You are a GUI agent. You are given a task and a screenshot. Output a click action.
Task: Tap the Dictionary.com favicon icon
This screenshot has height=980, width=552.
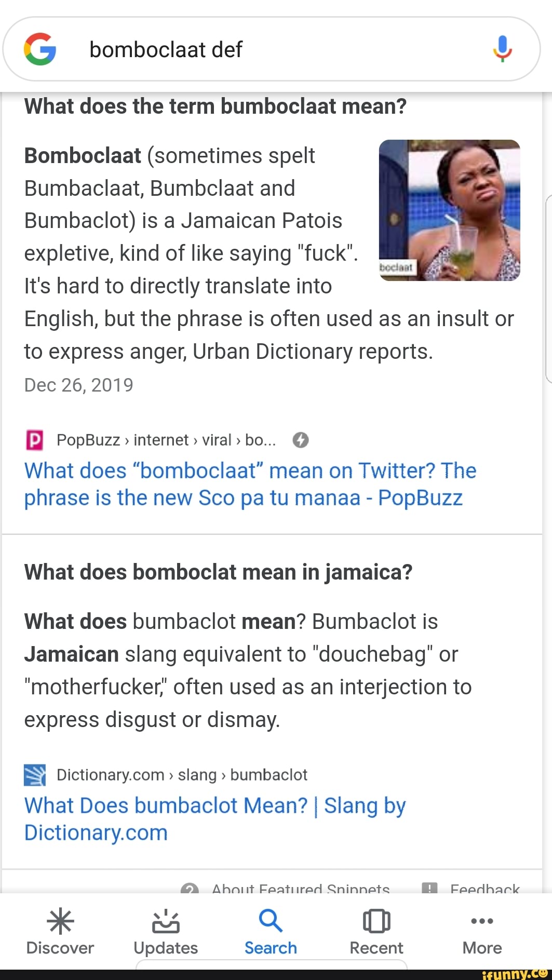pos(34,775)
